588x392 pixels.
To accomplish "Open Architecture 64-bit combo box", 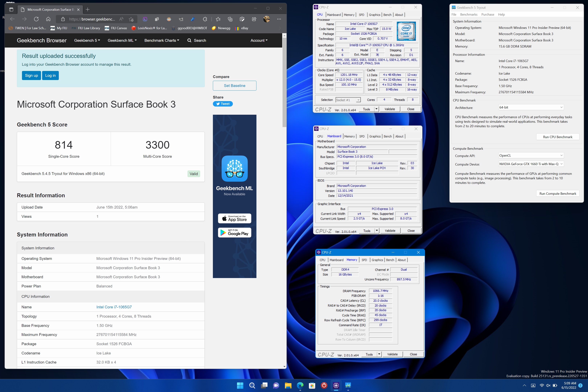I will 531,107.
